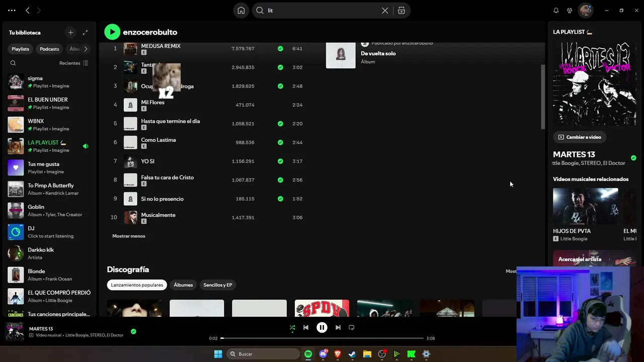The height and width of the screenshot is (362, 644).
Task: Skip to the previous track
Action: click(306, 327)
